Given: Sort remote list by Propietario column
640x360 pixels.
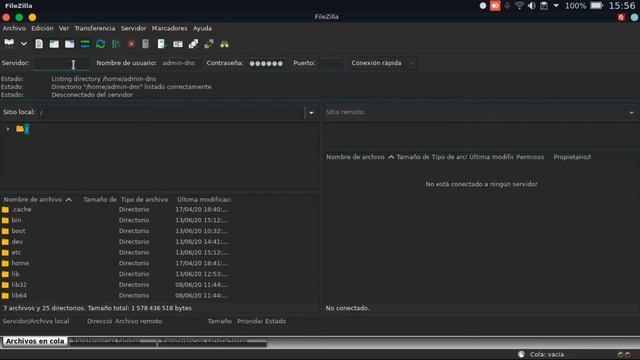Looking at the screenshot, I should 572,157.
